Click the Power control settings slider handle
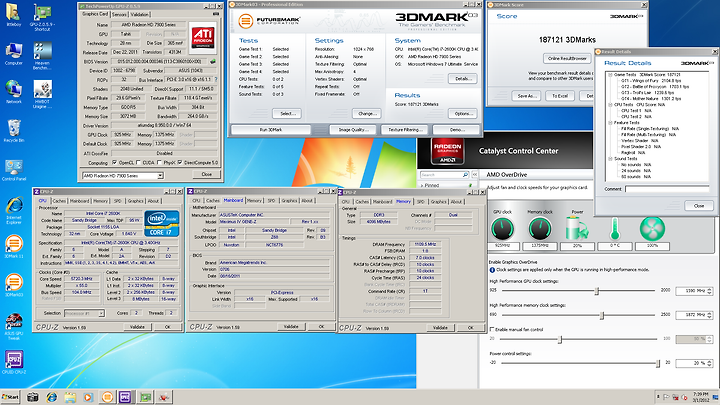Image resolution: width=720 pixels, height=405 pixels. point(658,363)
